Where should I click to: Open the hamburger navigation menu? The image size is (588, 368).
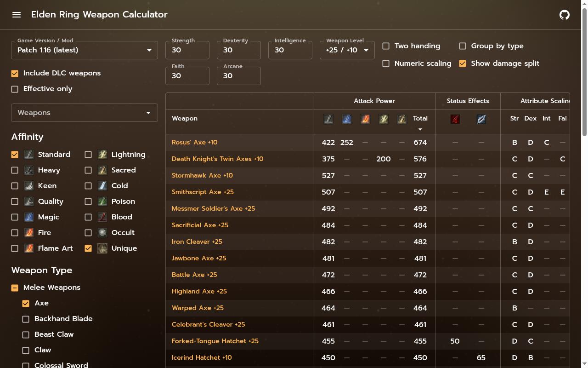point(17,15)
